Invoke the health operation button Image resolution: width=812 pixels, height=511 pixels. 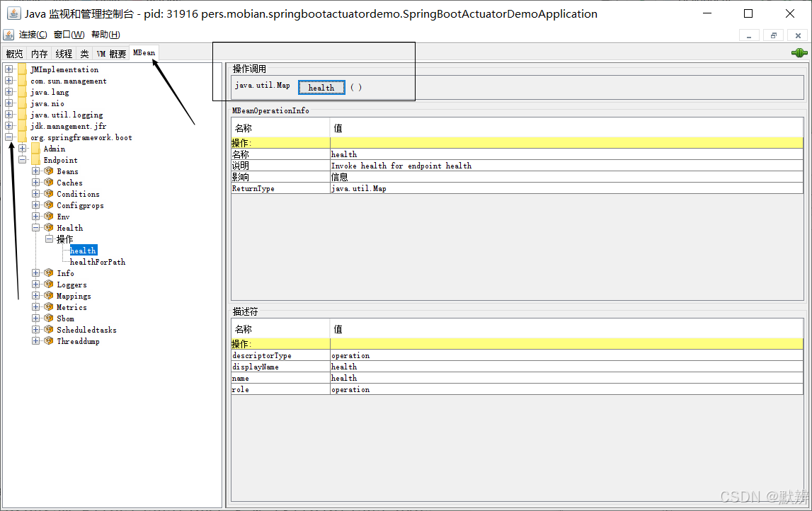(x=321, y=86)
